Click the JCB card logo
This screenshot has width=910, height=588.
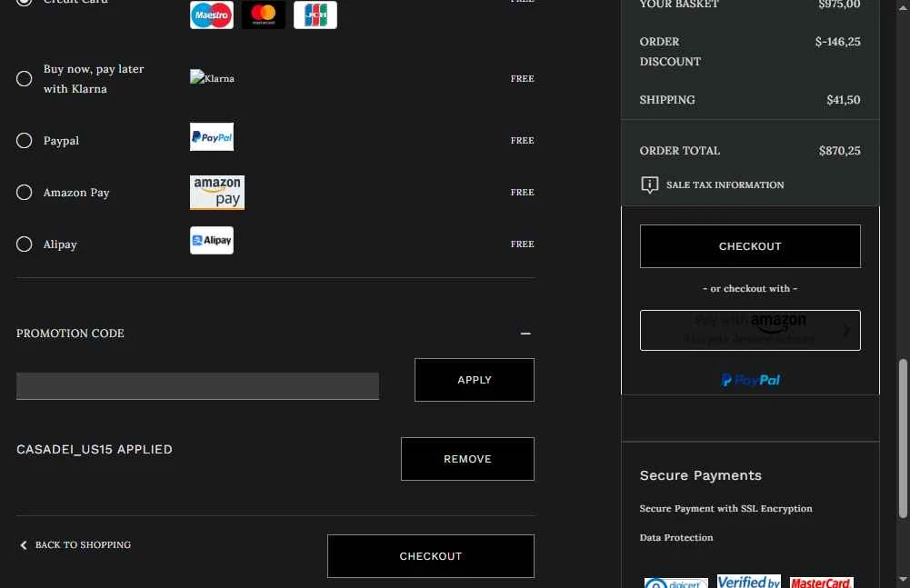pyautogui.click(x=315, y=15)
